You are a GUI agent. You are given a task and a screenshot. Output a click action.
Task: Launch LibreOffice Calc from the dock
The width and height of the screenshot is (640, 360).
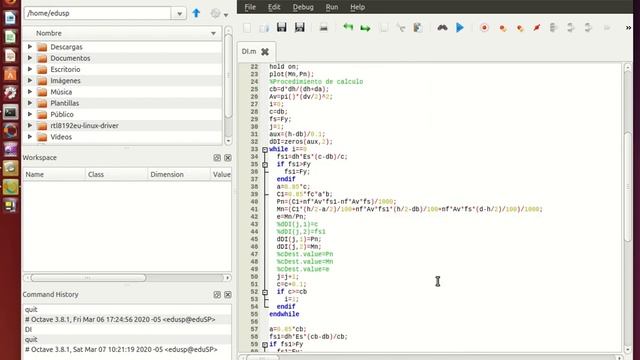(10, 37)
